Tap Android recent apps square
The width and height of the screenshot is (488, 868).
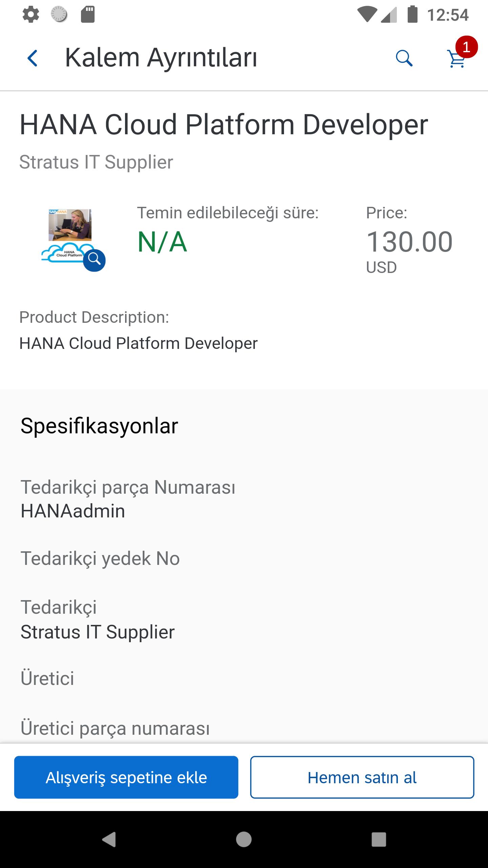(x=379, y=840)
